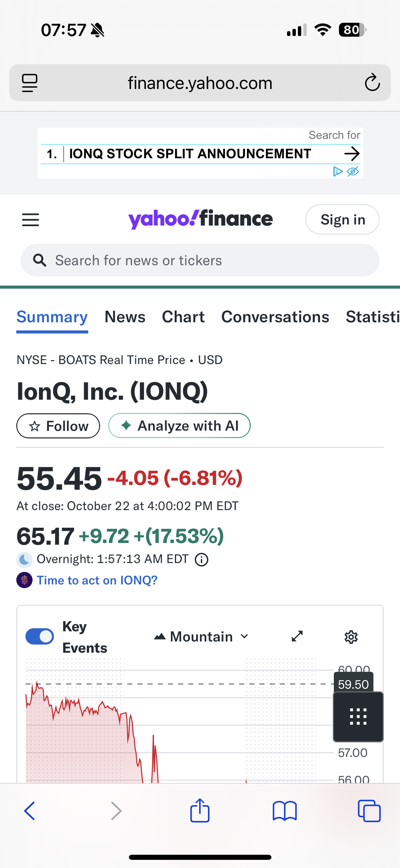This screenshot has width=400, height=868.
Task: Reload the Yahoo Finance page
Action: point(372,83)
